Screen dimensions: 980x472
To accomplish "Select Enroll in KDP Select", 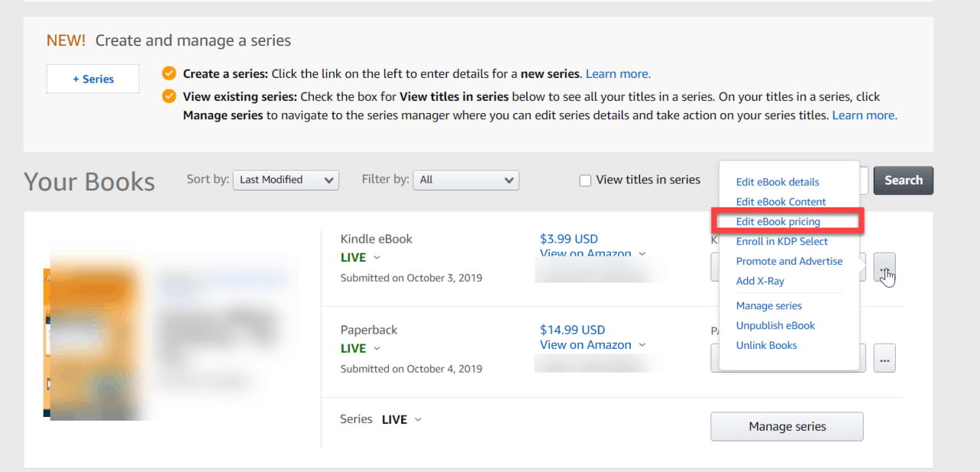I will pyautogui.click(x=782, y=241).
